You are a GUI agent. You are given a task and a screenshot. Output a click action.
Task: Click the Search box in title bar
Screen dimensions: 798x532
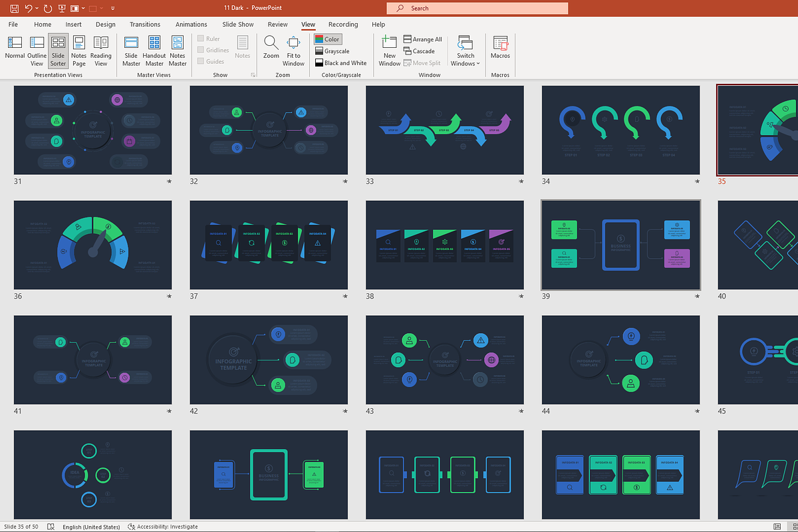coord(477,8)
